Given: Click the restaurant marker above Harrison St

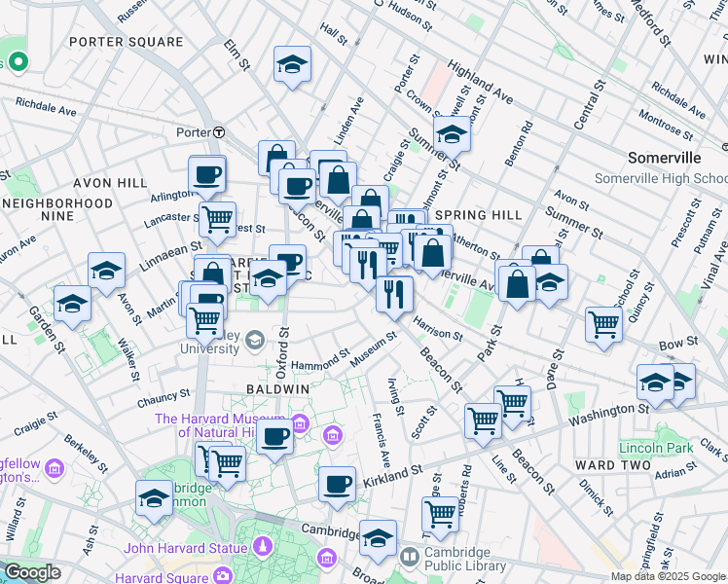Looking at the screenshot, I should click(394, 295).
